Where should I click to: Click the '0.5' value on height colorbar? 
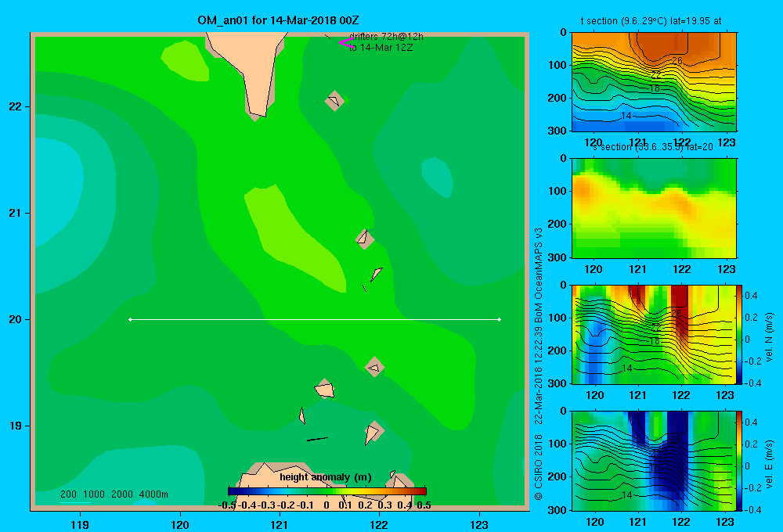tap(424, 505)
